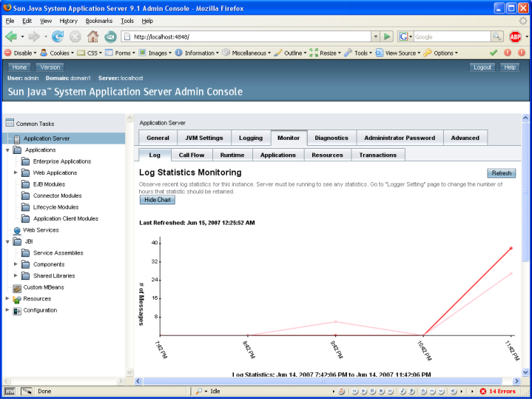This screenshot has width=532, height=399.
Task: Click into the URL address field
Action: pos(252,37)
